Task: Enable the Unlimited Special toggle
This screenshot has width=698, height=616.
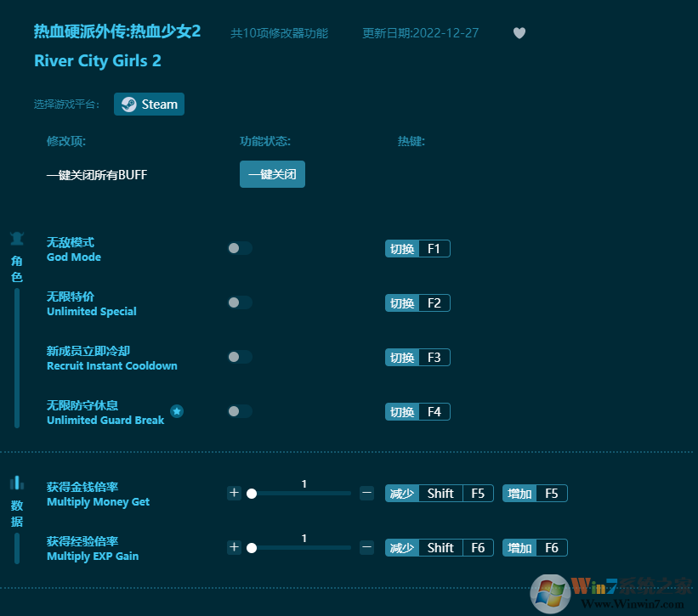Action: click(240, 302)
